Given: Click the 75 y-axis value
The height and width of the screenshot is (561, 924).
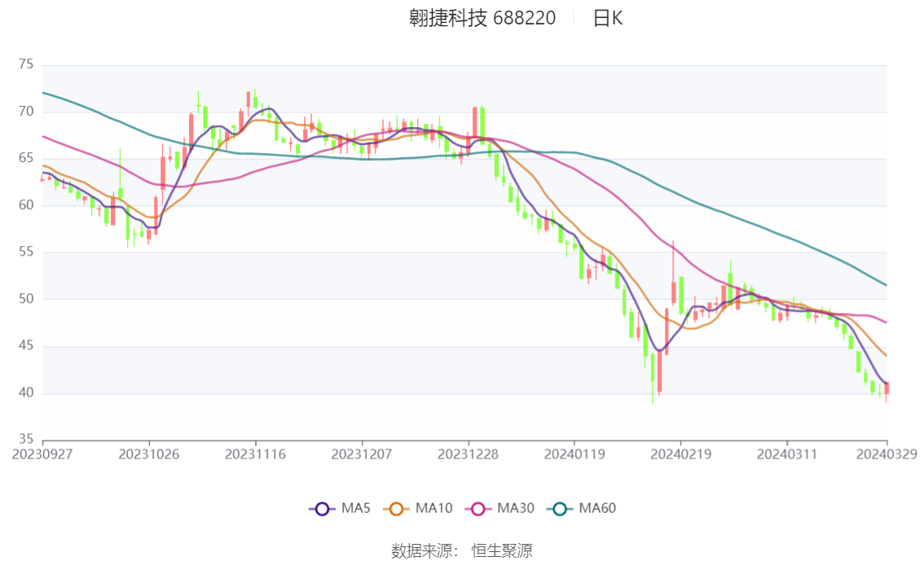Looking at the screenshot, I should [26, 64].
